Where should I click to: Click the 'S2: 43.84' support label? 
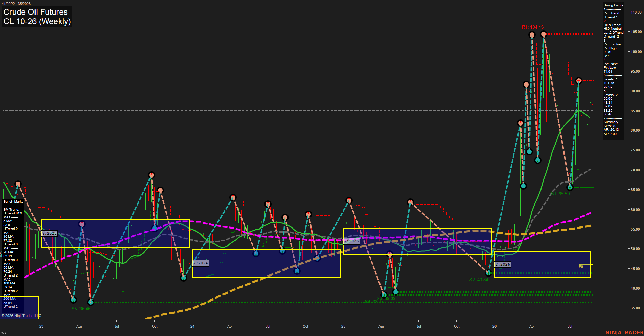tap(479, 280)
